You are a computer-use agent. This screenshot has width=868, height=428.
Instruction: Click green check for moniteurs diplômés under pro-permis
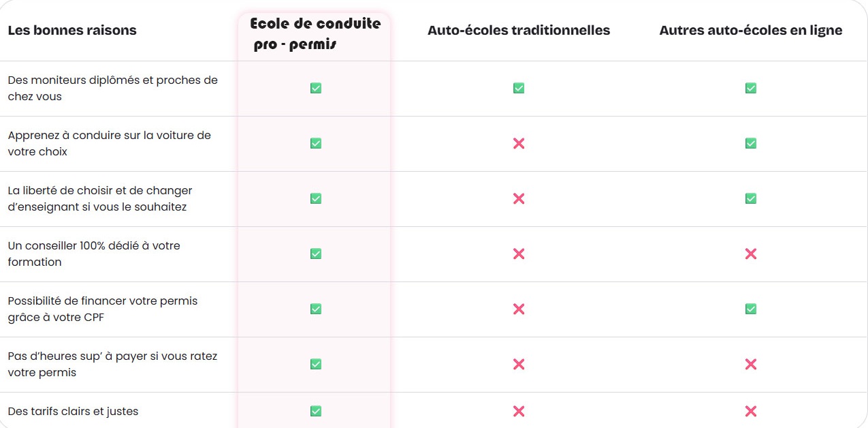click(315, 88)
